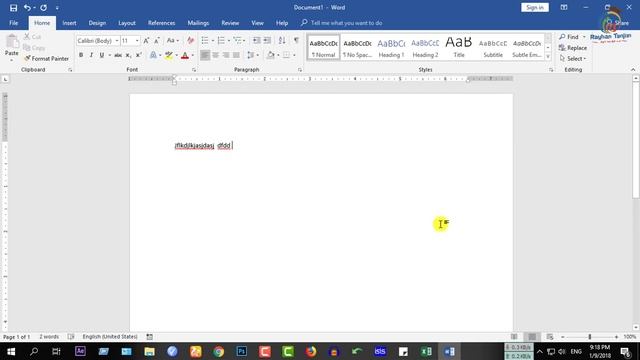
Task: Decrease paragraph indent
Action: click(256, 40)
